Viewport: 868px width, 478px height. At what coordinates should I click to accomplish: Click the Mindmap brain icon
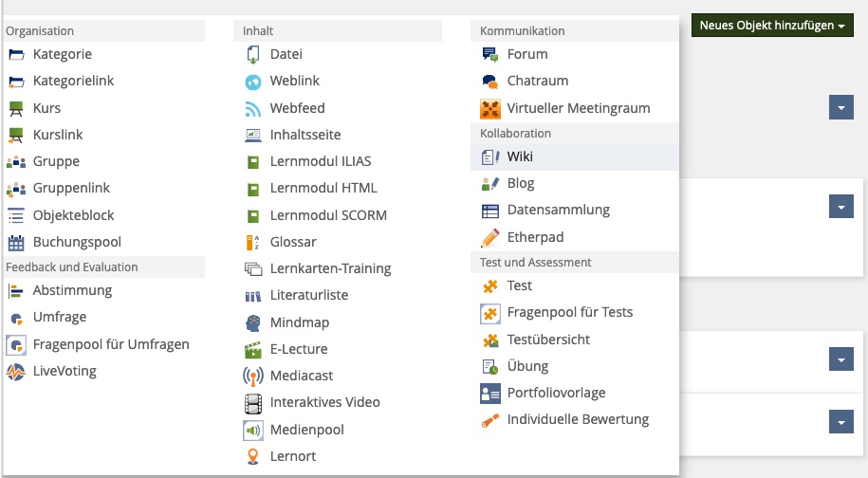pos(253,322)
